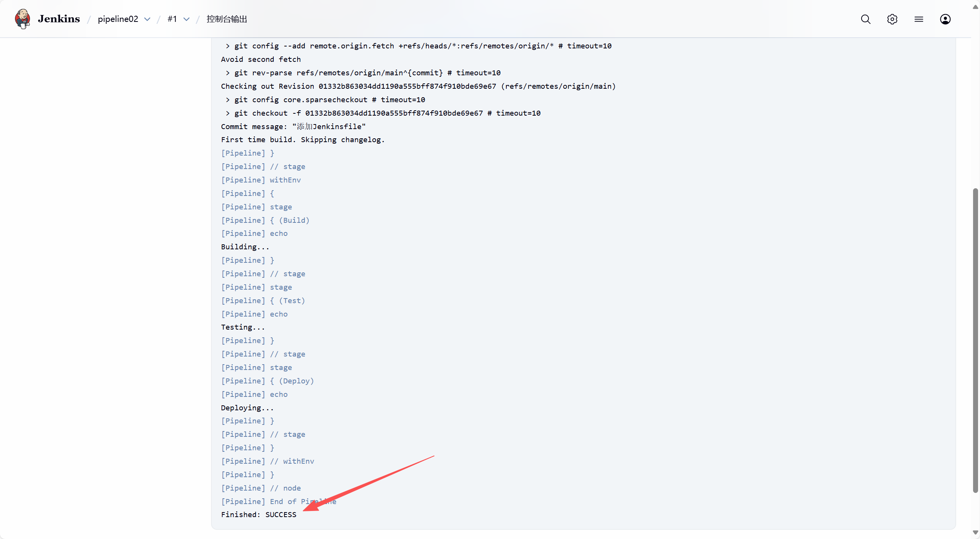Click the scrollbar down arrow

[x=975, y=532]
